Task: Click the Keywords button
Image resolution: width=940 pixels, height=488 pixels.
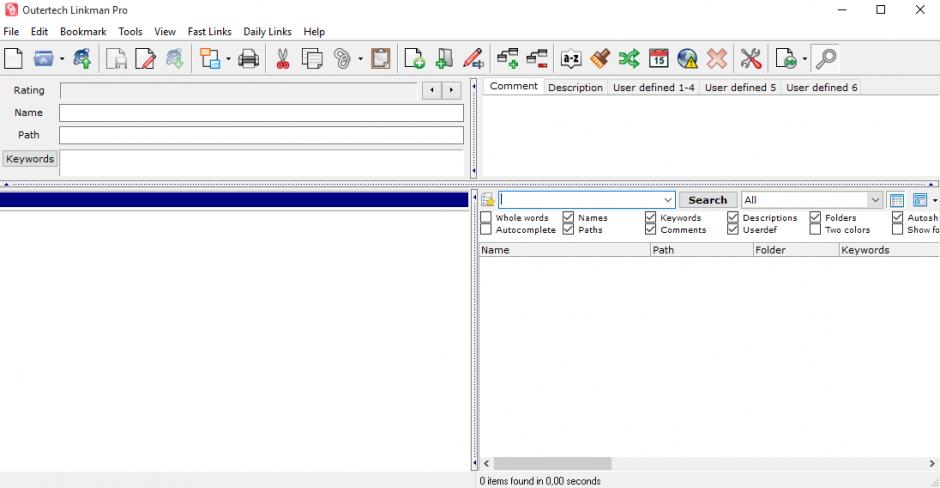Action: click(x=30, y=159)
